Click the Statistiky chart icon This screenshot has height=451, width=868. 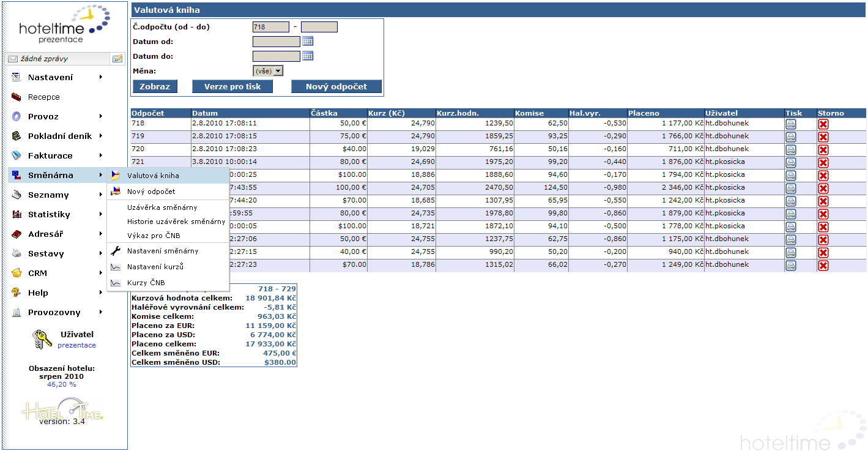point(17,214)
